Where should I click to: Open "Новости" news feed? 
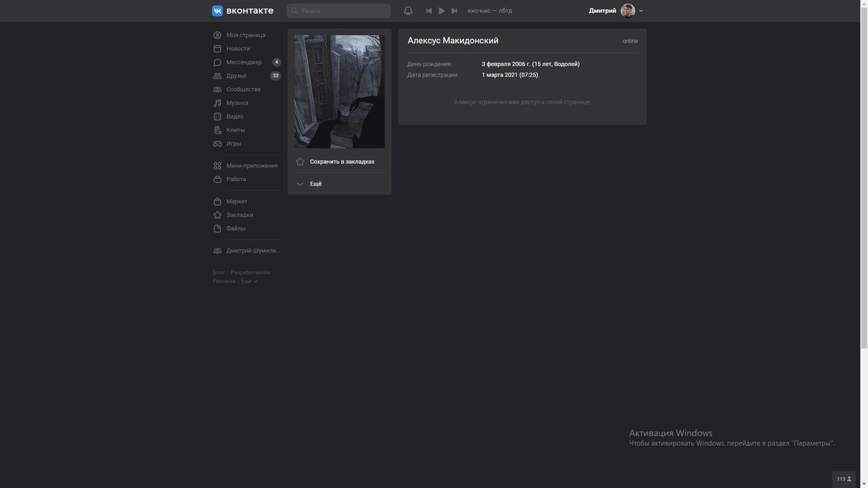pos(238,49)
